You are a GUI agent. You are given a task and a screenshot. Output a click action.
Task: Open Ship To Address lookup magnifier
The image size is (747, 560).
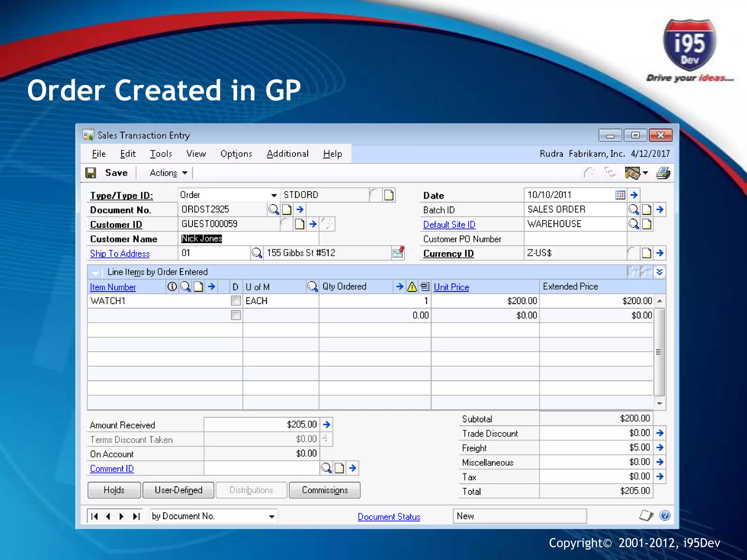coord(257,253)
